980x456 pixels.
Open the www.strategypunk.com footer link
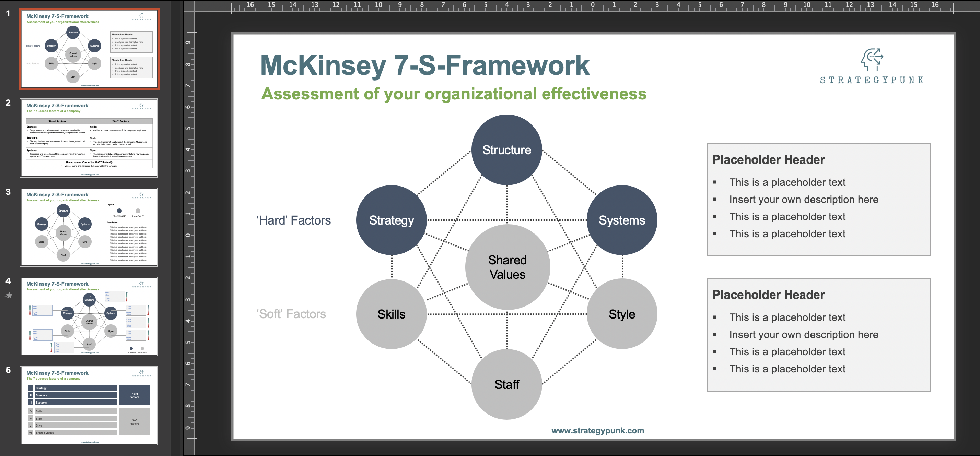point(598,431)
